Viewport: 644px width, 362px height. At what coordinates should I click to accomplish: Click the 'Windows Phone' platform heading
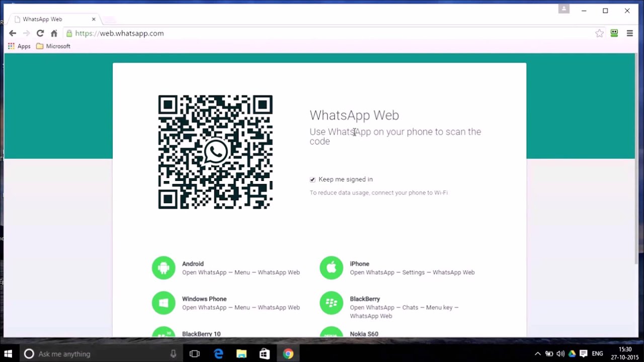(x=204, y=299)
